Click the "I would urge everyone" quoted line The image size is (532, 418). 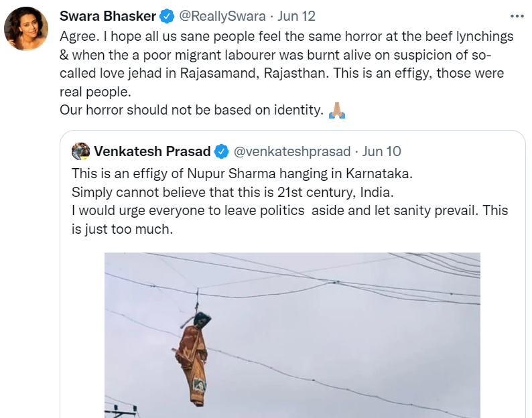click(x=289, y=210)
